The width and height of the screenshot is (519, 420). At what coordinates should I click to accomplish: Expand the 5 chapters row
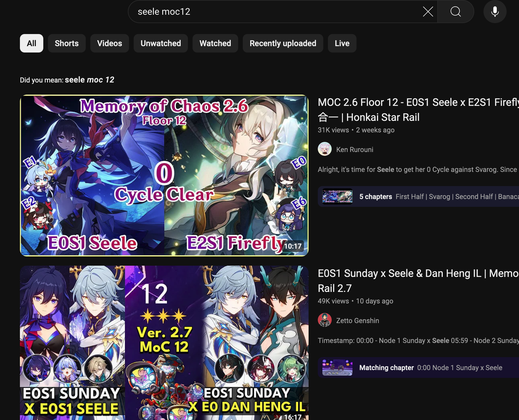point(418,196)
